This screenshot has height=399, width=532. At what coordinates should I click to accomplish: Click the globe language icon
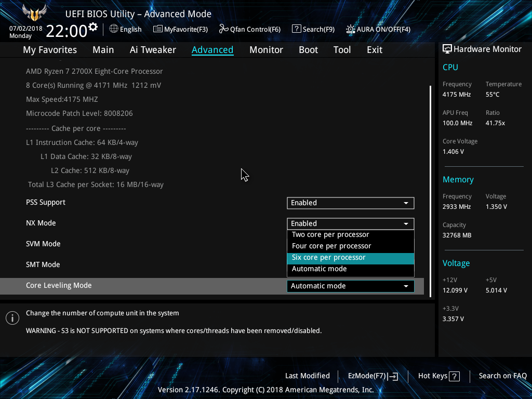tap(114, 29)
